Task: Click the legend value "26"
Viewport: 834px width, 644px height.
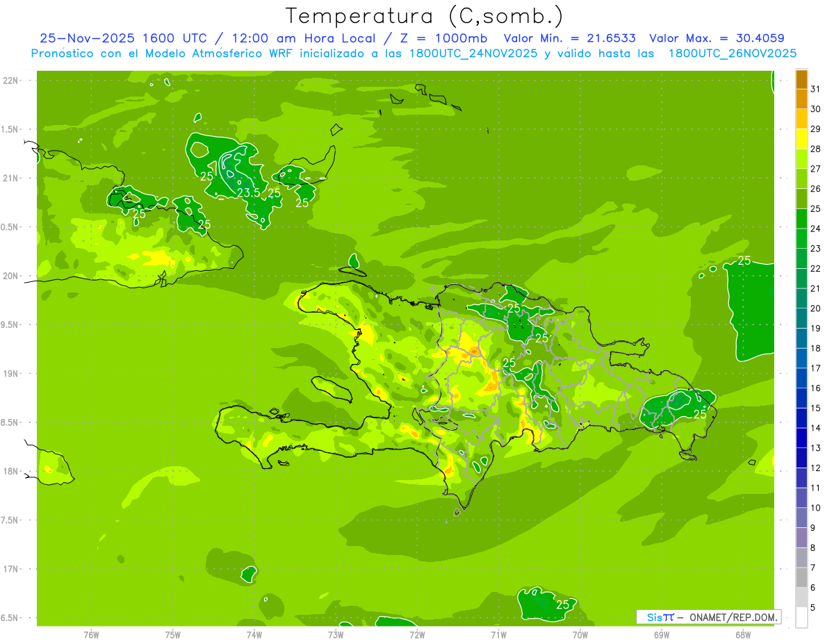Action: (x=816, y=189)
